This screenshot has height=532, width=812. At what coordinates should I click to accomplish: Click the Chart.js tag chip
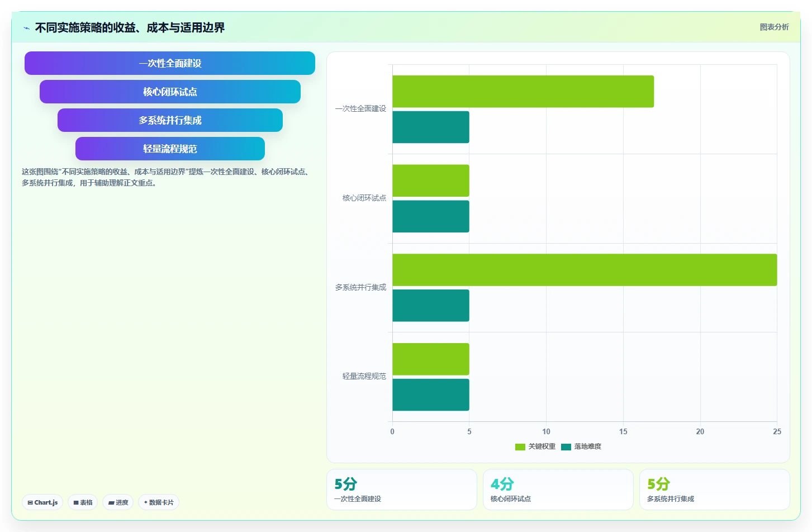[x=42, y=502]
